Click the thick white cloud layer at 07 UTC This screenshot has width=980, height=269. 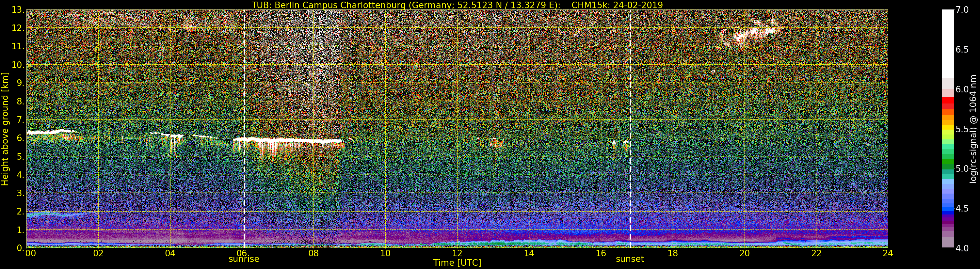pos(287,141)
